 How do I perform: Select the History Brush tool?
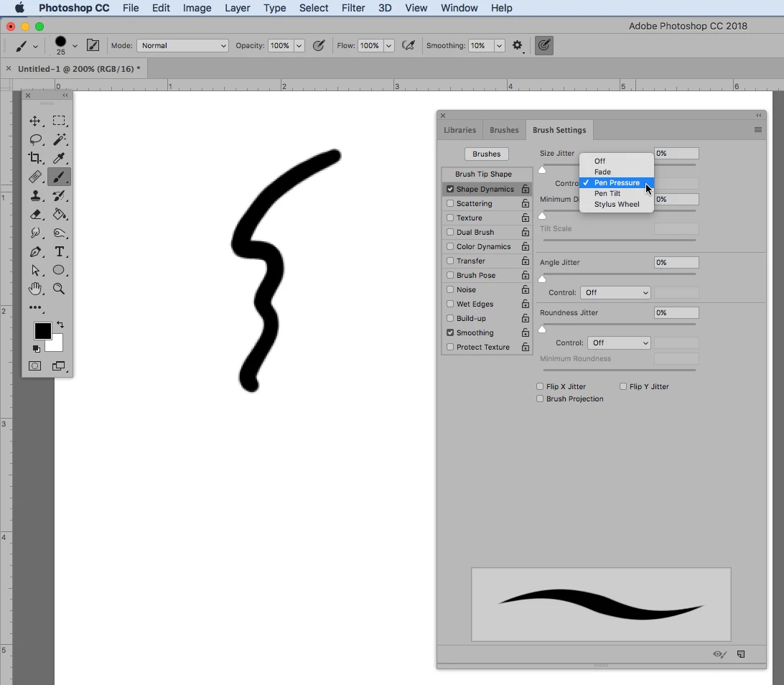59,195
